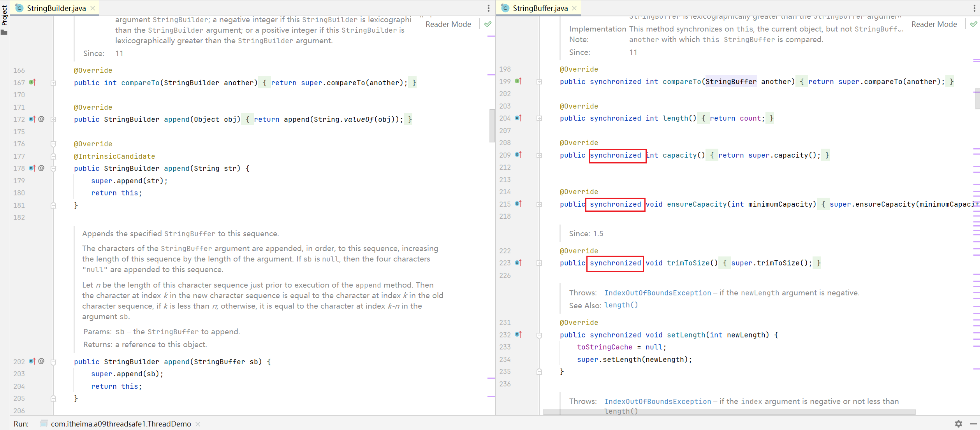
Task: Click the @ annotation icon on line 172
Action: (x=41, y=119)
